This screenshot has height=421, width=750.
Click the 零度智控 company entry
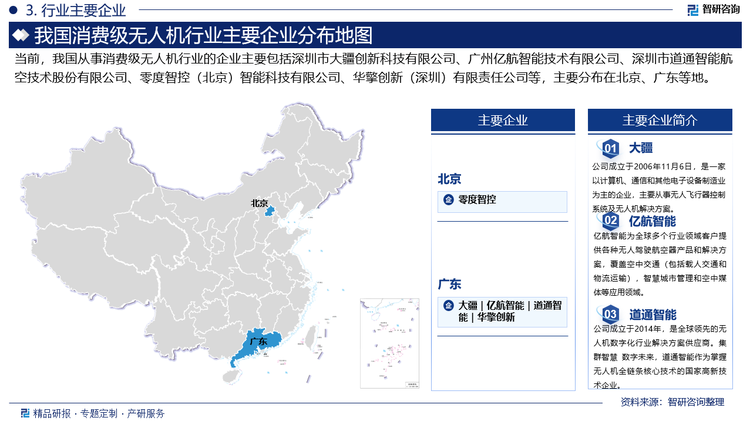click(502, 201)
